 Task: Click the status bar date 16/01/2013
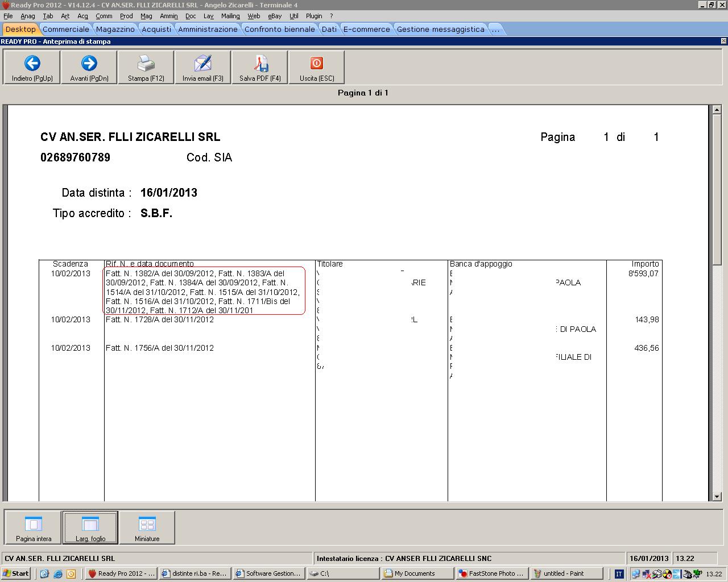point(649,558)
